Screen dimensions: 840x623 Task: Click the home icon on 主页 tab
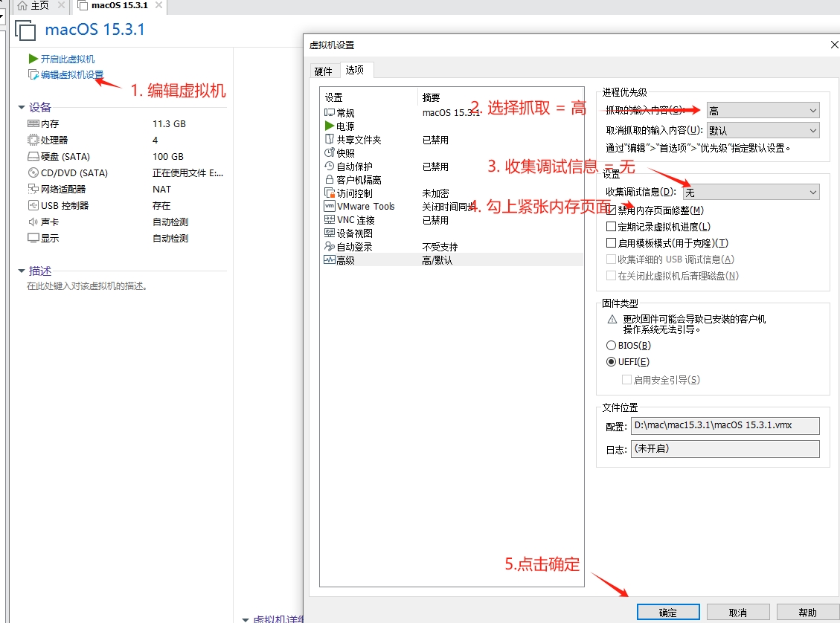coord(22,5)
